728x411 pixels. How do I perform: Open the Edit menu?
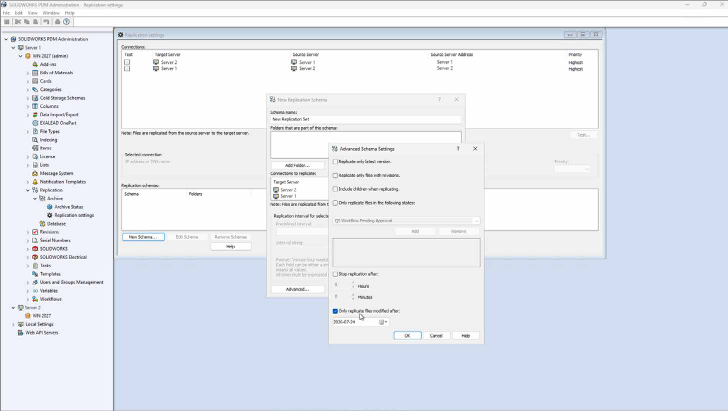click(x=19, y=13)
